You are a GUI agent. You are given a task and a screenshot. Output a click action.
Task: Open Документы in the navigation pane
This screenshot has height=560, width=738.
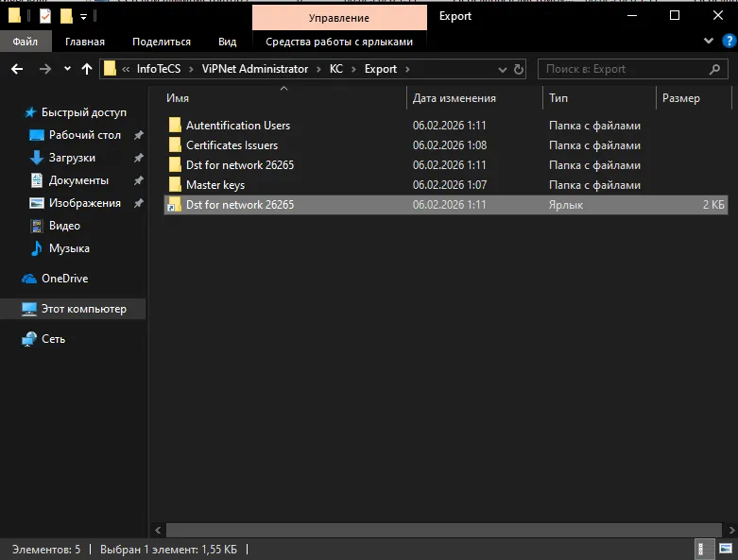pyautogui.click(x=78, y=180)
